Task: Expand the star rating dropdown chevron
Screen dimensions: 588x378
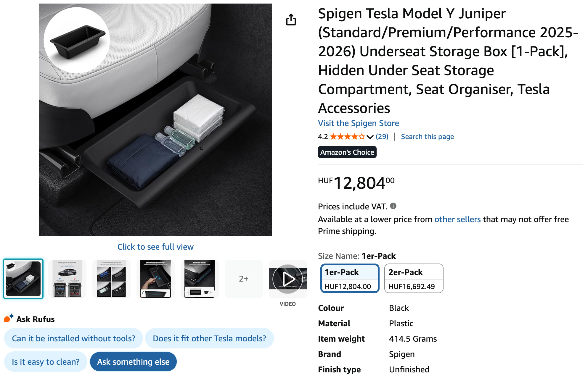Action: (x=370, y=137)
